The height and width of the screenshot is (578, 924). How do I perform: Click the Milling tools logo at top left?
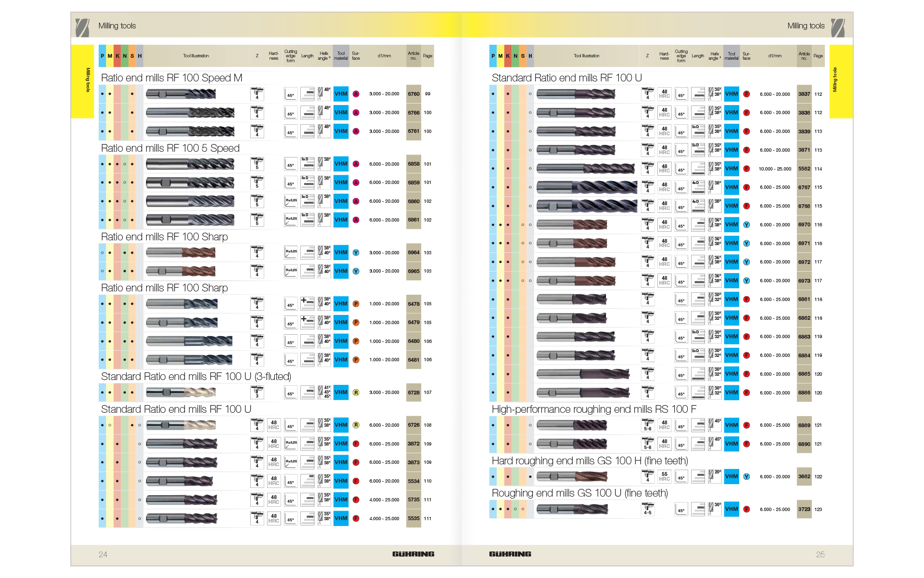point(82,27)
